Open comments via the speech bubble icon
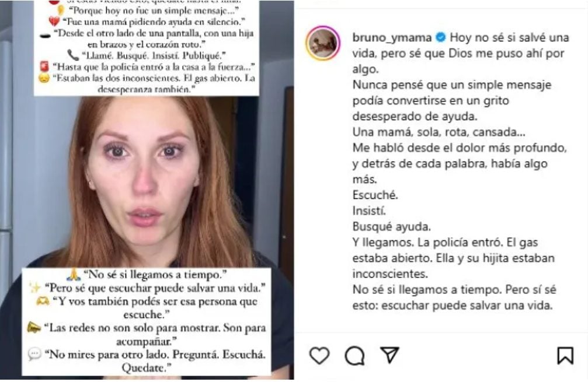Image resolution: width=588 pixels, height=382 pixels. pyautogui.click(x=355, y=355)
